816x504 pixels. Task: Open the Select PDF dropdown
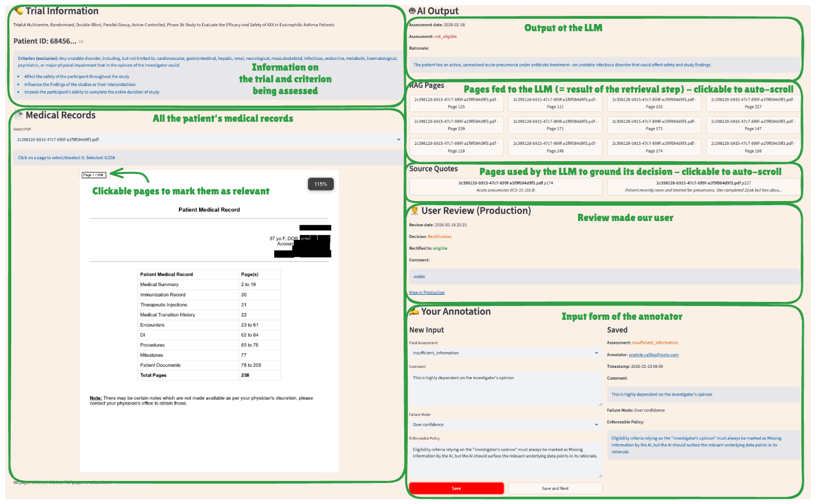pyautogui.click(x=208, y=139)
